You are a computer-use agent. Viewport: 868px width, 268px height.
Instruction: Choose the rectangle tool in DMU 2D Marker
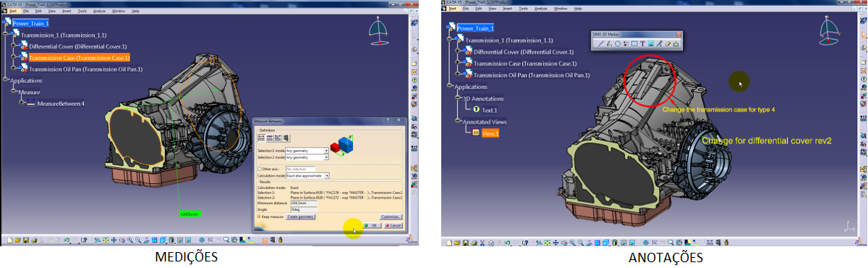(634, 43)
